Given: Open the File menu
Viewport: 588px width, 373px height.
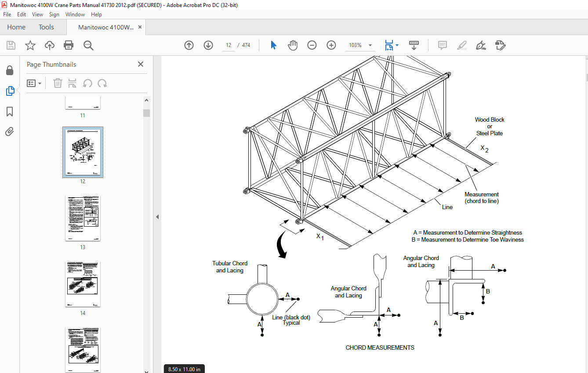Looking at the screenshot, I should pyautogui.click(x=7, y=14).
